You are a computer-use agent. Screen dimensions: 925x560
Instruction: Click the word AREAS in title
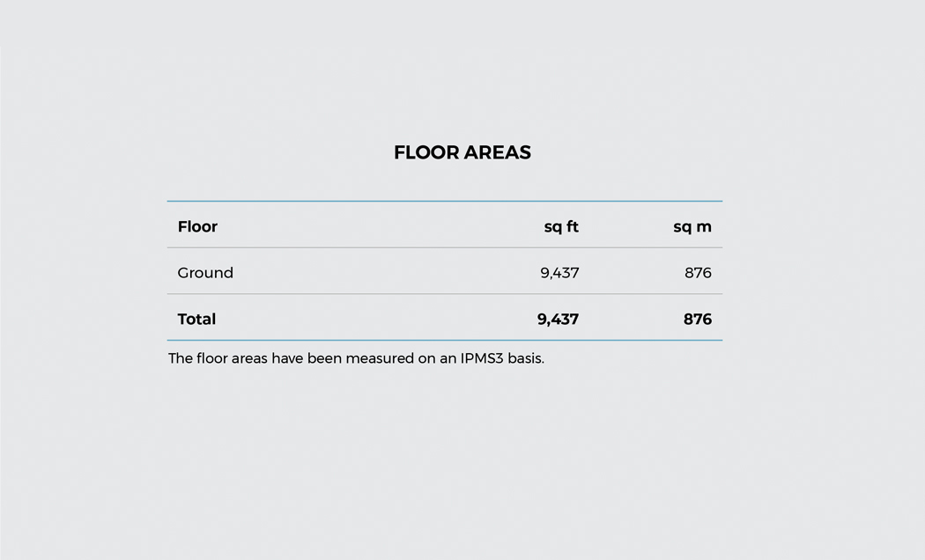coord(498,152)
